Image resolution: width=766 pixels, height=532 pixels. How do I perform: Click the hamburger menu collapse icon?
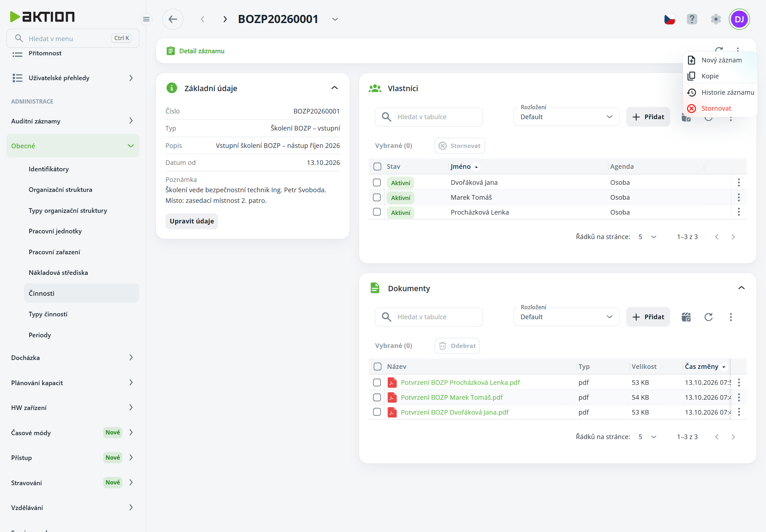tap(146, 19)
